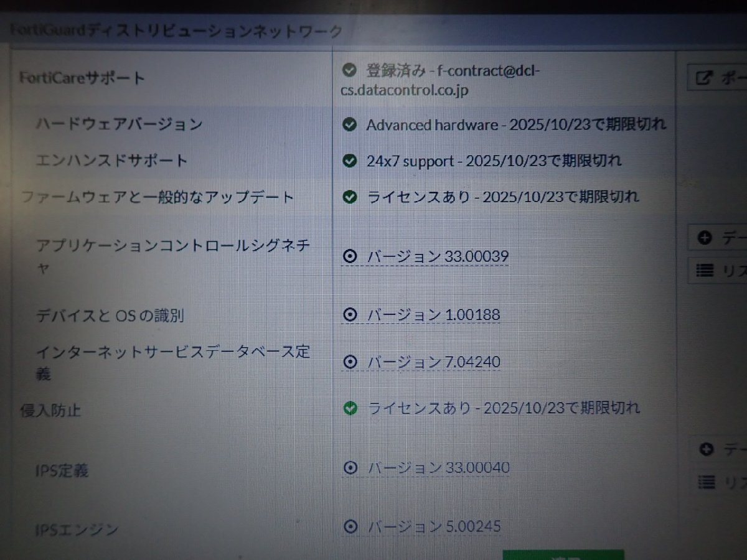Click the FortiGuardディストリビューションネットワーク header
The height and width of the screenshot is (560, 747).
[x=176, y=31]
